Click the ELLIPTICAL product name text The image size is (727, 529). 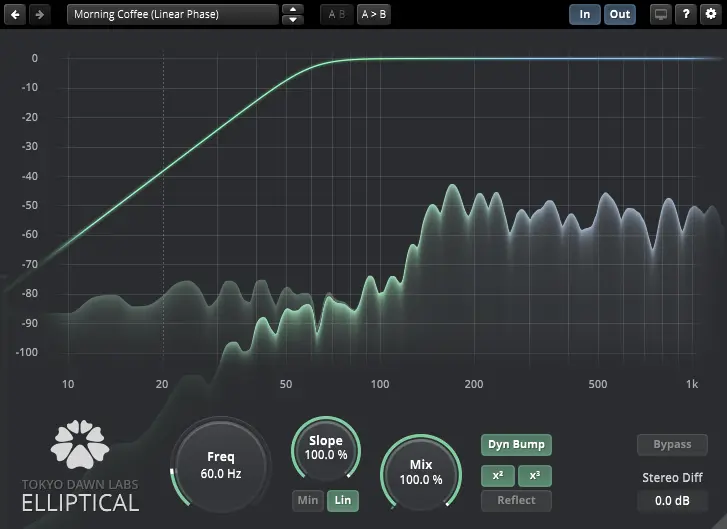(80, 503)
